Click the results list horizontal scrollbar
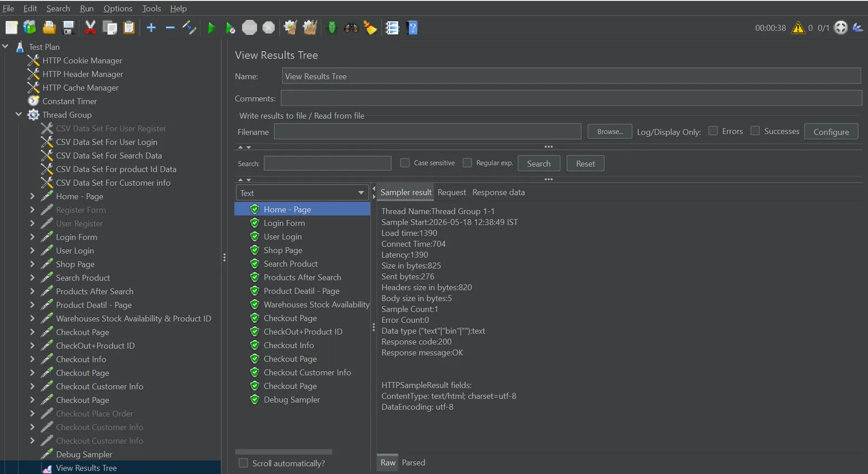868x474 pixels. [283, 452]
